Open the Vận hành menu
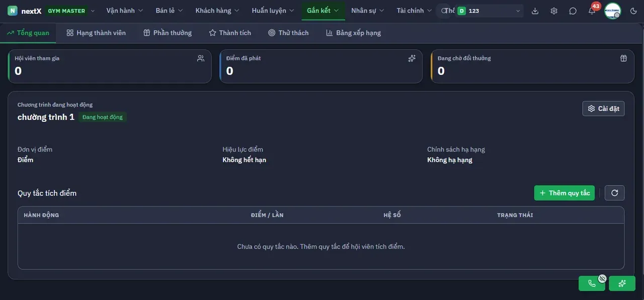 [125, 11]
